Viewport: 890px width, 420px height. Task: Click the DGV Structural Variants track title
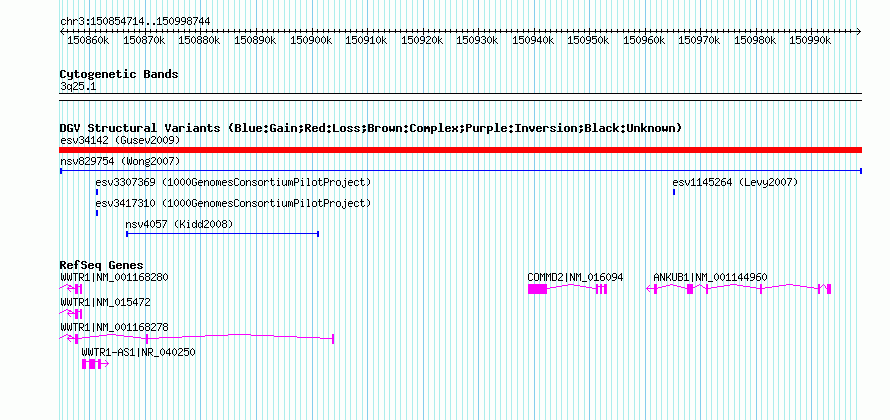(x=371, y=128)
